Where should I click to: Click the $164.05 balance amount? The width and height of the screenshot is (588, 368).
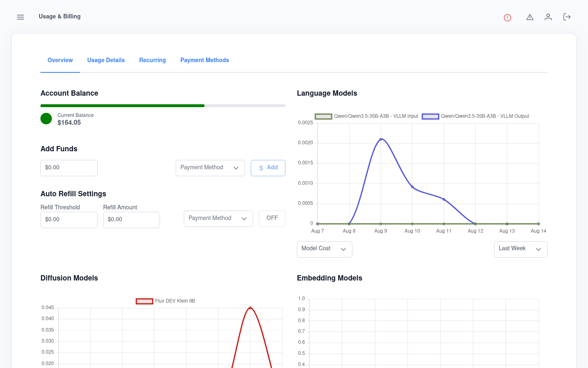coord(69,123)
